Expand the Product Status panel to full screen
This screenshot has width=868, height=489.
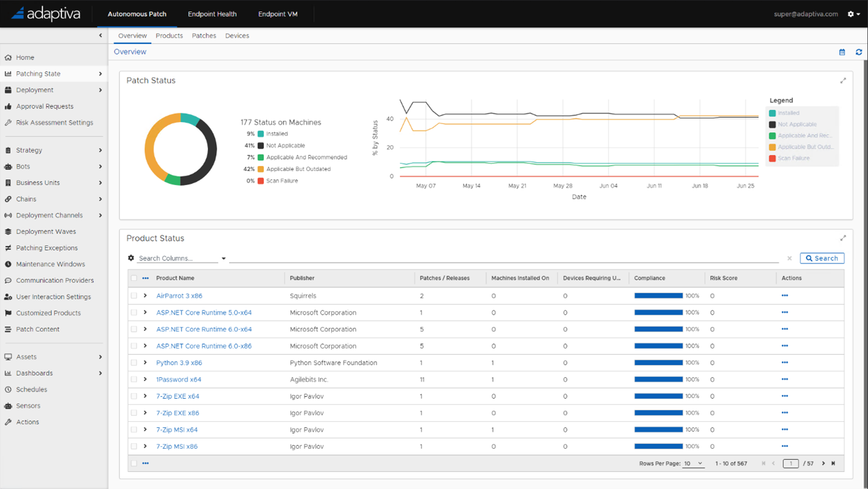click(x=844, y=238)
